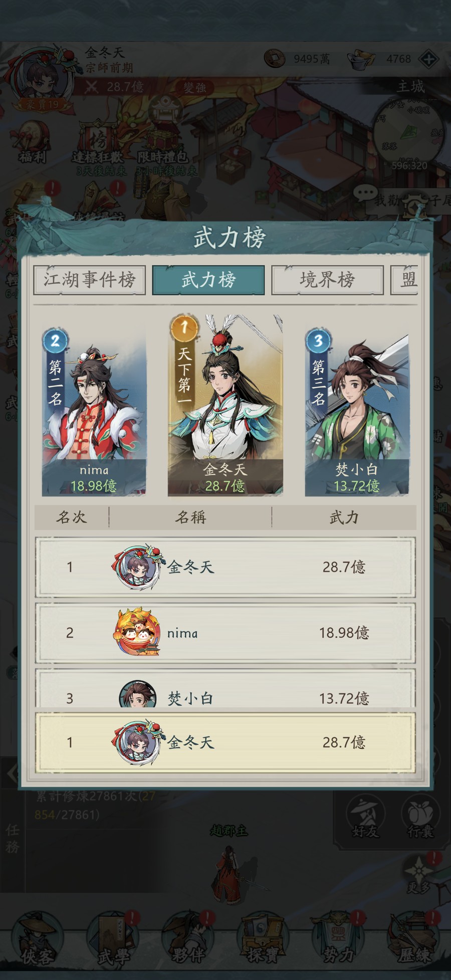Open the 行囊 bag icon

click(x=420, y=818)
